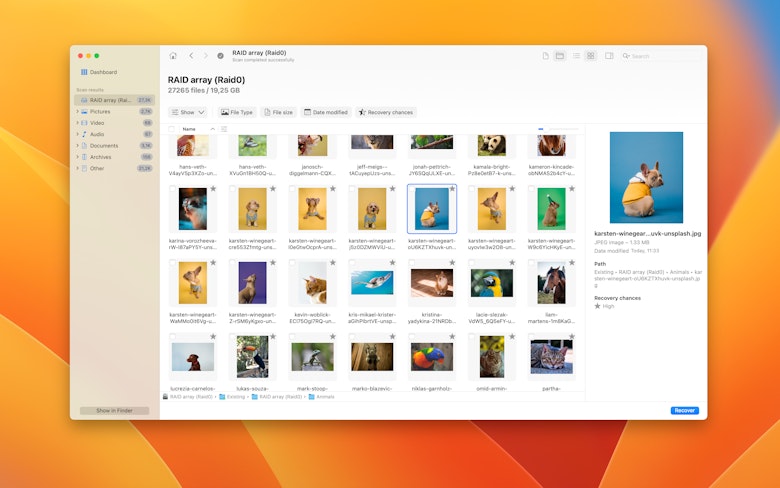Click the star on lukas-souza toucan photo

[273, 336]
